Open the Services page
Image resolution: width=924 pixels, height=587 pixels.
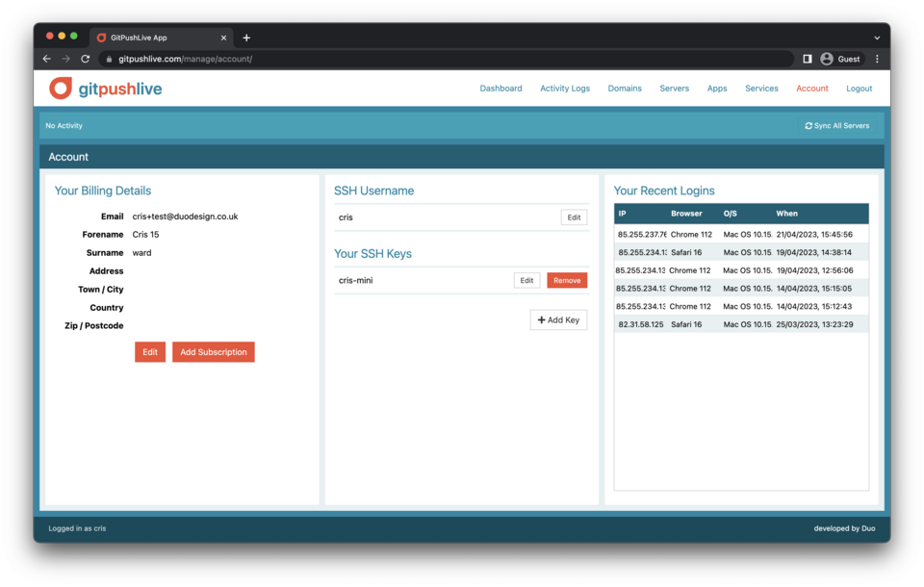[x=761, y=89]
